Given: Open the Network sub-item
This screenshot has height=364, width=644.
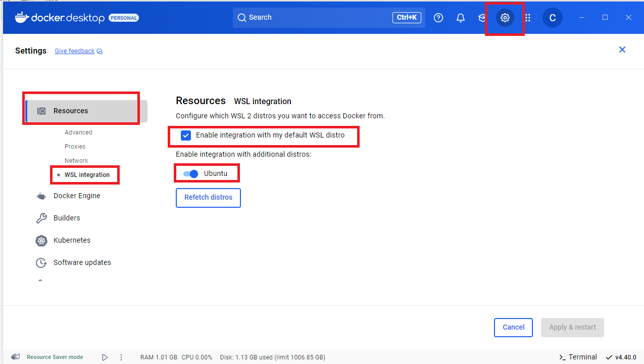Looking at the screenshot, I should click(x=76, y=161).
